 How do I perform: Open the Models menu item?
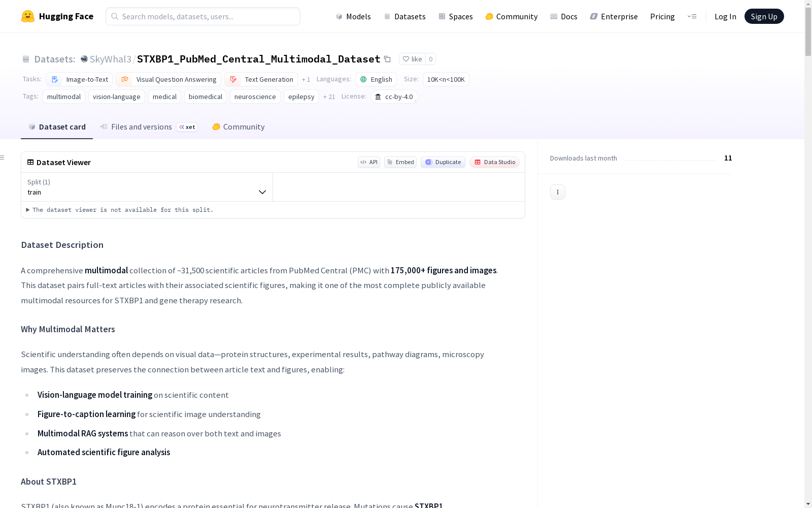(x=353, y=16)
